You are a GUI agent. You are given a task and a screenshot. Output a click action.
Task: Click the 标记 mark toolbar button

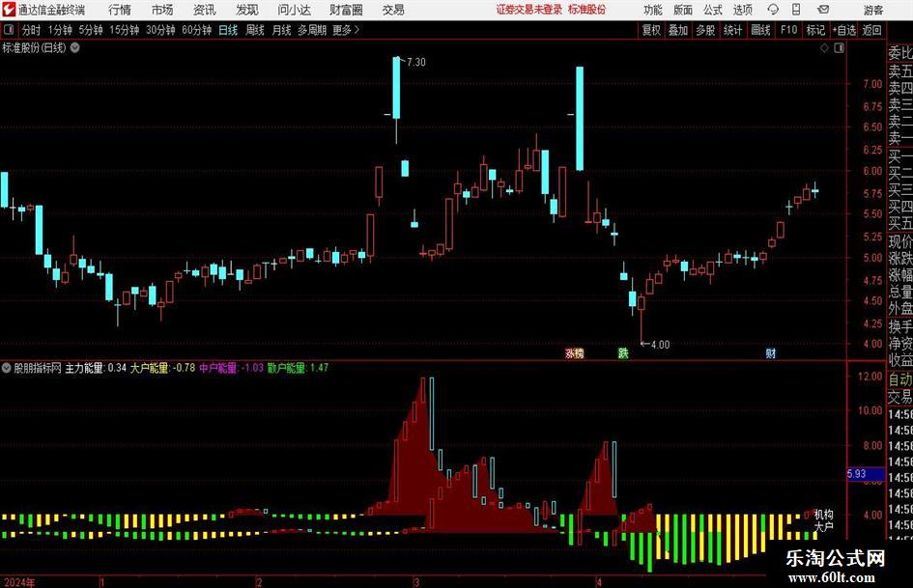click(815, 30)
